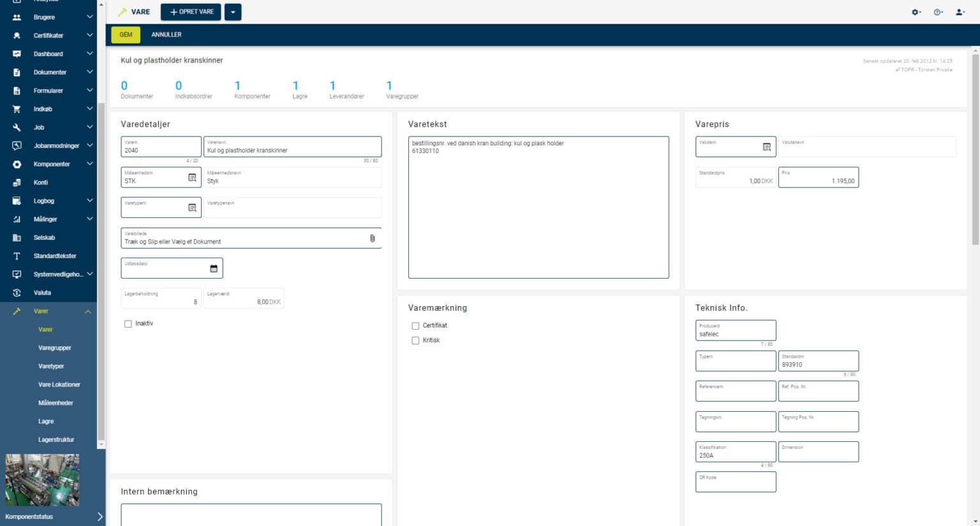Open the 1 Komponenter link
980x526 pixels.
[x=252, y=89]
